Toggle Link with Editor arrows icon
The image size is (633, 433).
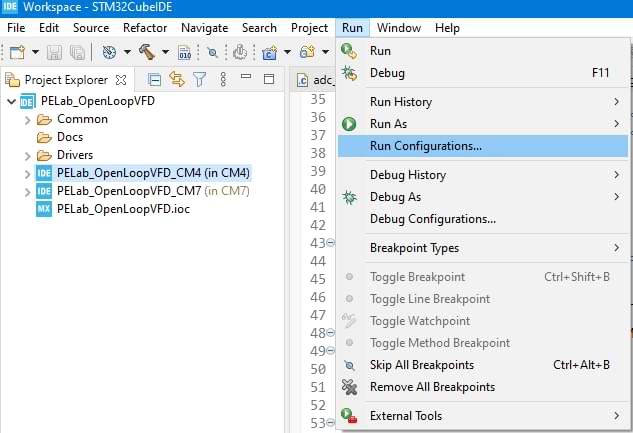177,79
